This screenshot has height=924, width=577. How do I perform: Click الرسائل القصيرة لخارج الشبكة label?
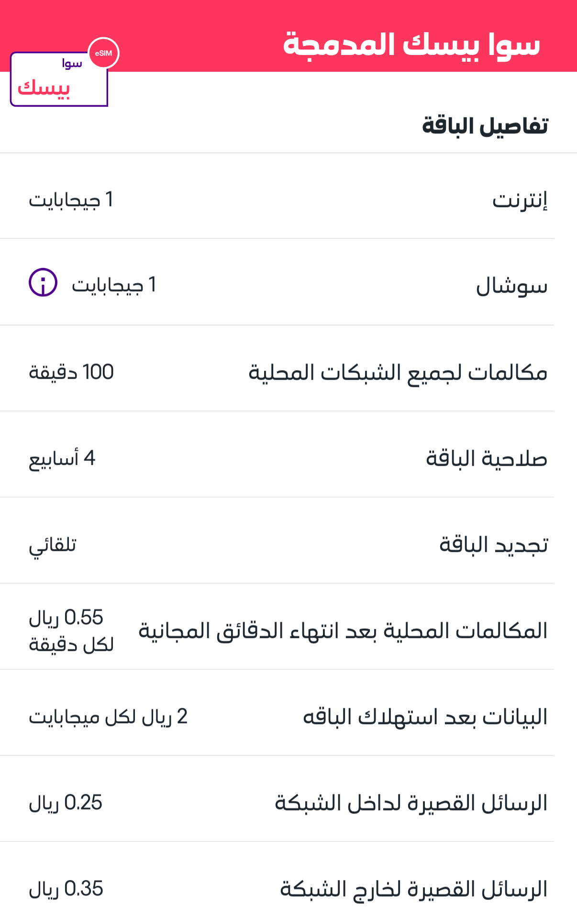pos(413,889)
